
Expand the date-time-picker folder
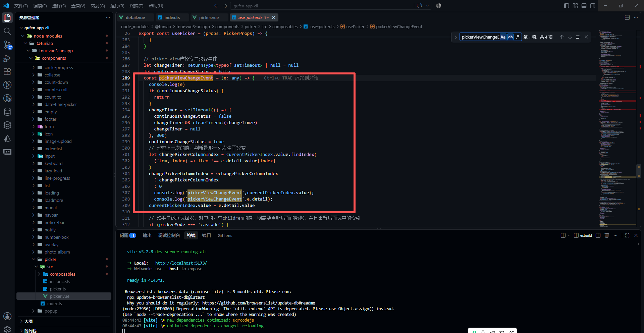click(x=34, y=104)
